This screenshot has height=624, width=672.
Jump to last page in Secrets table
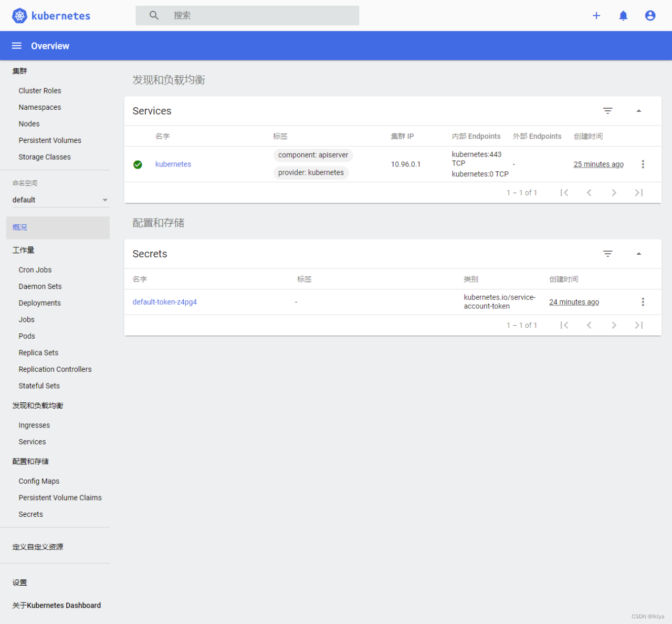(x=639, y=325)
